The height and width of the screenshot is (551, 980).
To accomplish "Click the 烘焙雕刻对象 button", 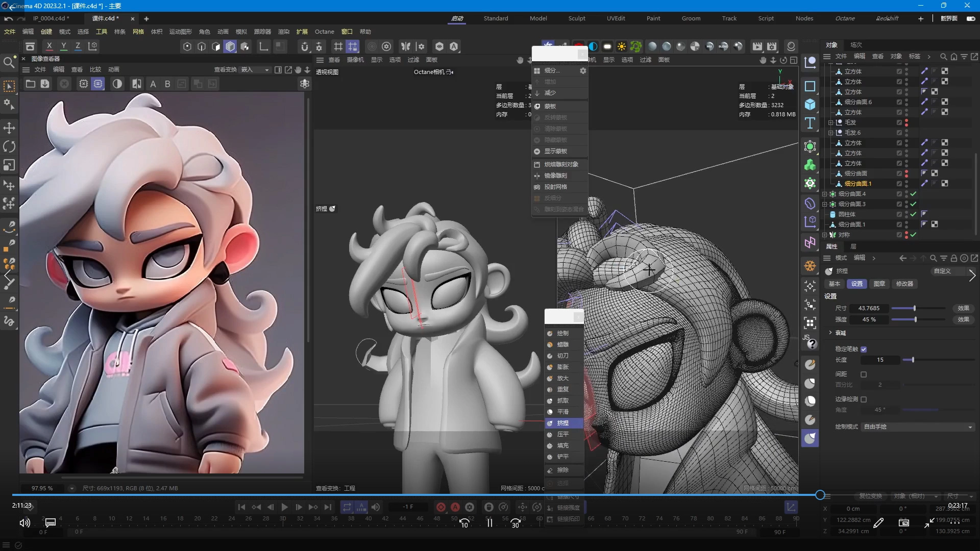I will click(560, 164).
